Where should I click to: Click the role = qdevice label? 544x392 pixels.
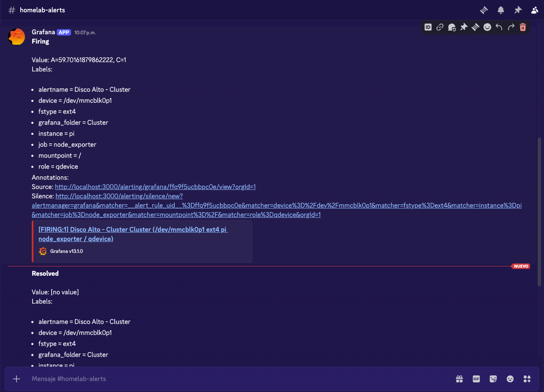click(x=58, y=167)
